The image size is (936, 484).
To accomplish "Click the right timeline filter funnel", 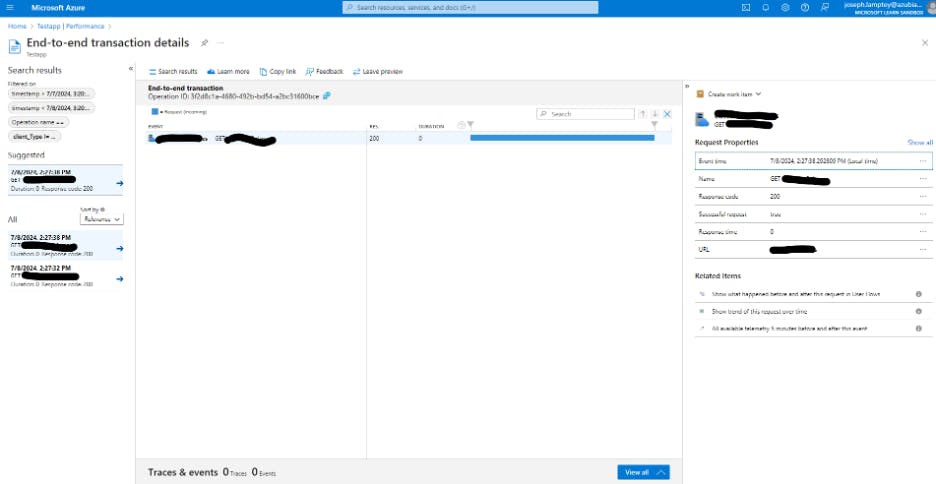I will tap(654, 125).
